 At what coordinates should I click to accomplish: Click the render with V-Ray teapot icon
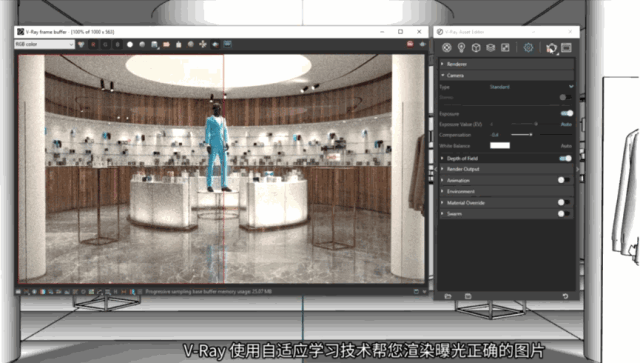tap(551, 48)
